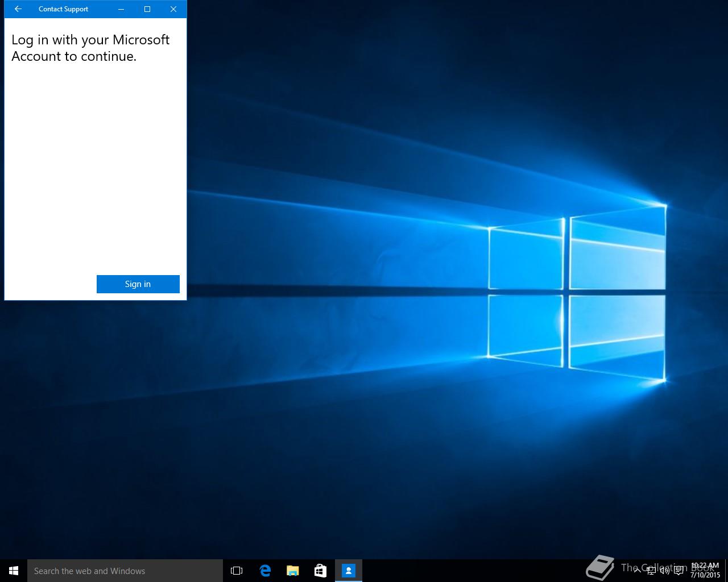This screenshot has height=582, width=728.
Task: Show hidden system tray icons
Action: click(638, 571)
